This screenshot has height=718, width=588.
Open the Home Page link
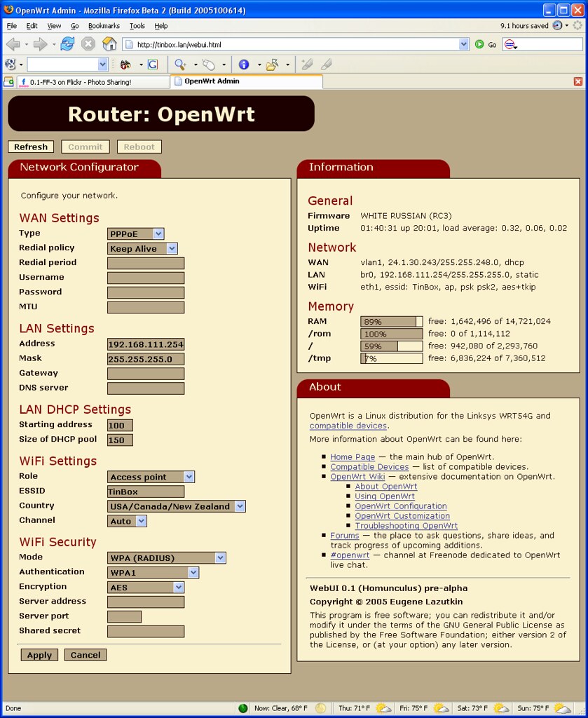(353, 457)
